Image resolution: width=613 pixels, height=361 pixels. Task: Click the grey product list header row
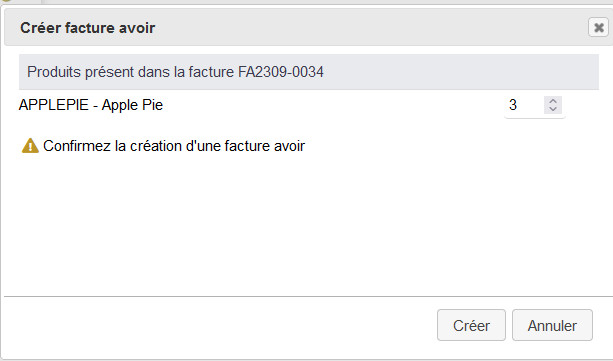(309, 72)
